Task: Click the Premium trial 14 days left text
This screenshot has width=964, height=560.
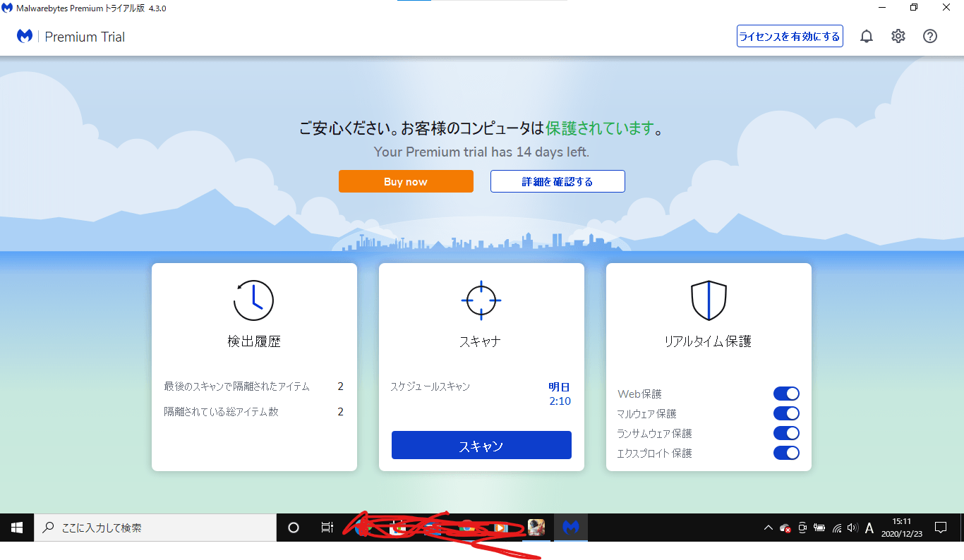Action: tap(481, 152)
